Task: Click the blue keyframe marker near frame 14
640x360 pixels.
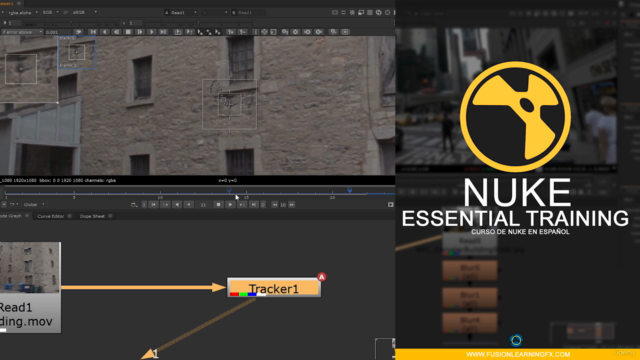Action: click(229, 191)
